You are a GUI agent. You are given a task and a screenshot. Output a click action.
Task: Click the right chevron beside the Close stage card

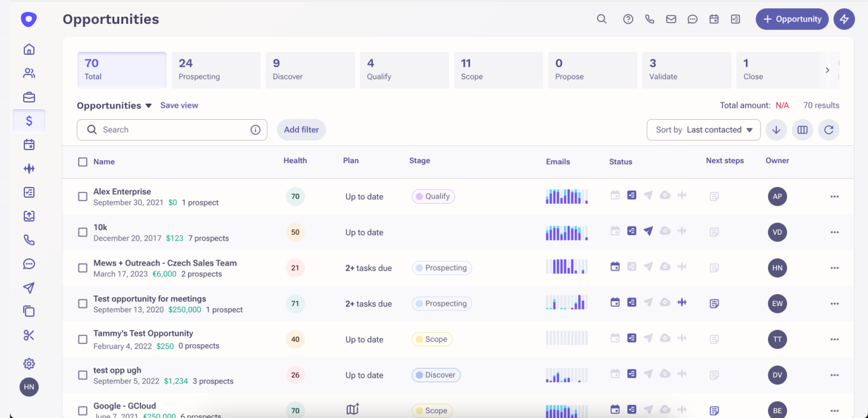click(828, 69)
